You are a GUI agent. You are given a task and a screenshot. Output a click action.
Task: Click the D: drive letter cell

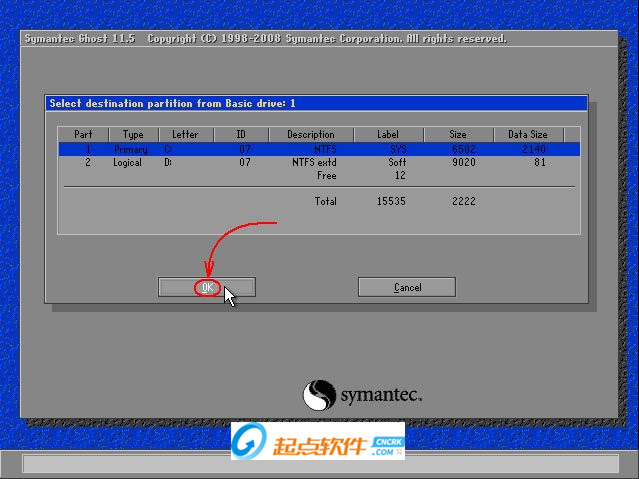click(x=168, y=162)
